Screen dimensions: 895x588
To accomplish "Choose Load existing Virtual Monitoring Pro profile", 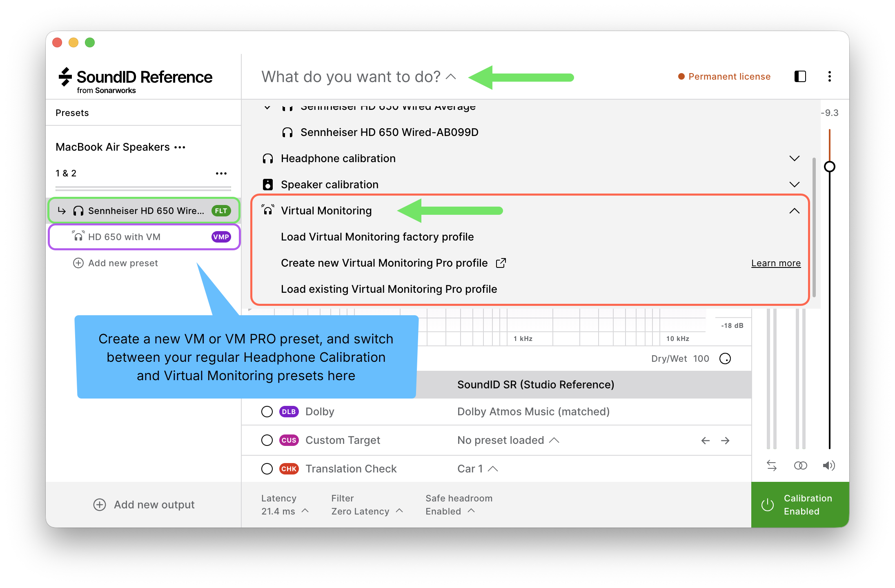I will click(x=389, y=289).
